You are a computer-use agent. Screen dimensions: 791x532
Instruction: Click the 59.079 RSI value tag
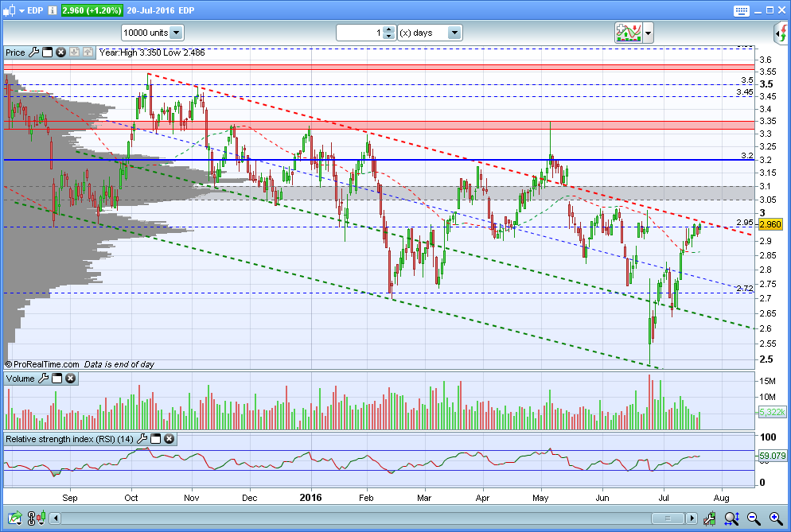click(x=773, y=456)
